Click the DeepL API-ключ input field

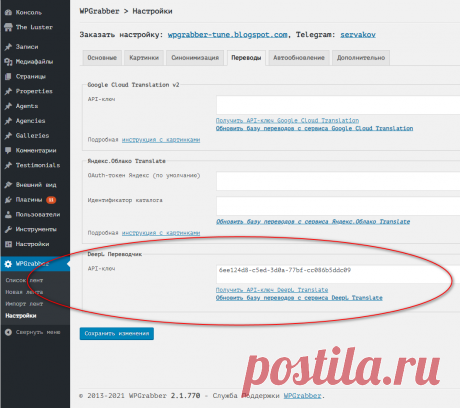338,274
